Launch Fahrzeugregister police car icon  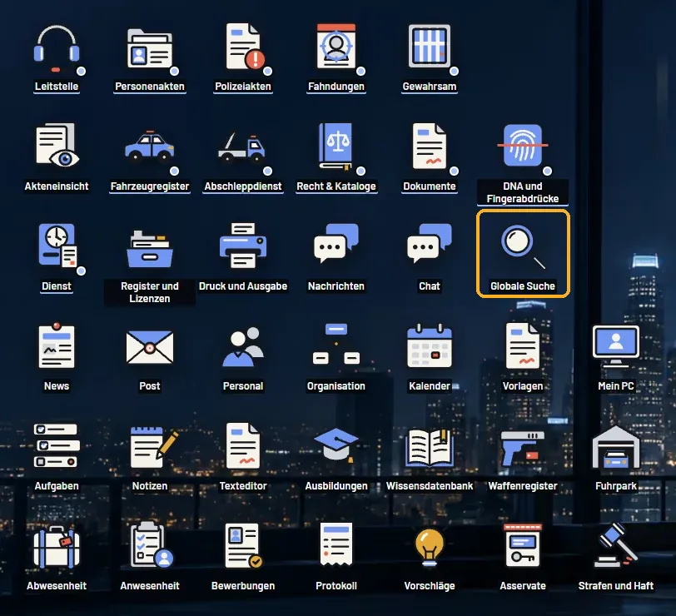(150, 147)
